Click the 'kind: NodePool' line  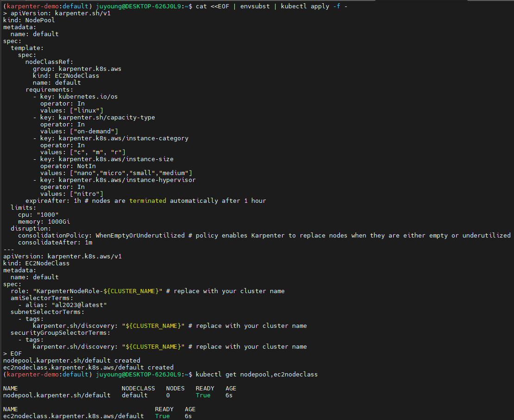29,20
